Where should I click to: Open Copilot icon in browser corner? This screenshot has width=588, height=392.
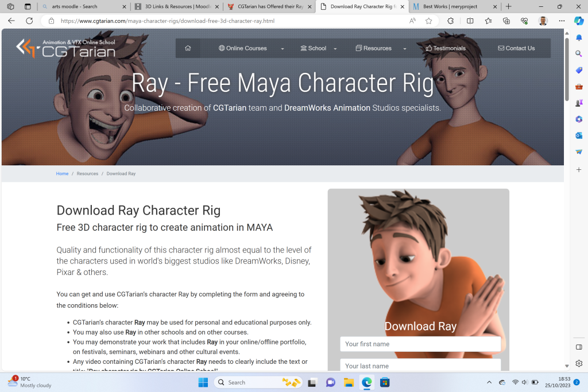(x=579, y=21)
